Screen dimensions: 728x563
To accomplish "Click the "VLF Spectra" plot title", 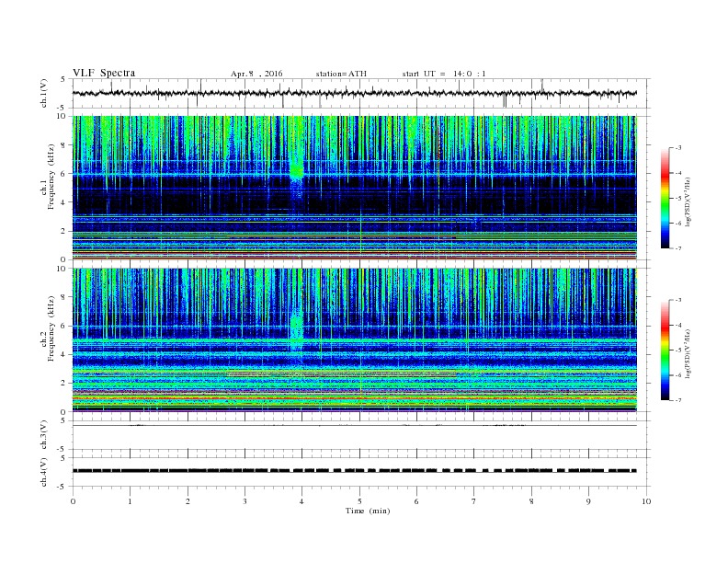I will 104,73.
